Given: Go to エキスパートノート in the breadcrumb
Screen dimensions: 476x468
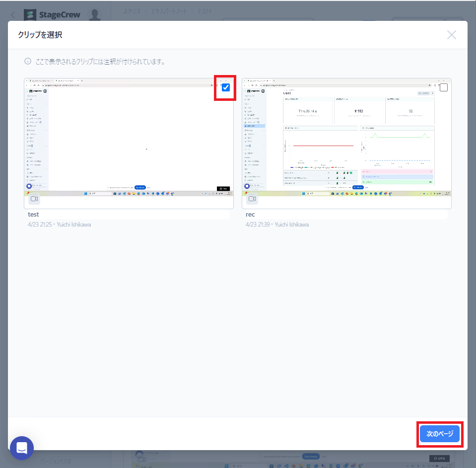Looking at the screenshot, I should [170, 10].
